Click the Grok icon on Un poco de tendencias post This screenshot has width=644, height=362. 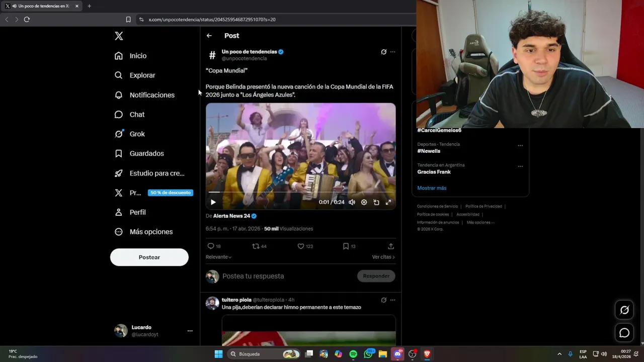pos(383,52)
